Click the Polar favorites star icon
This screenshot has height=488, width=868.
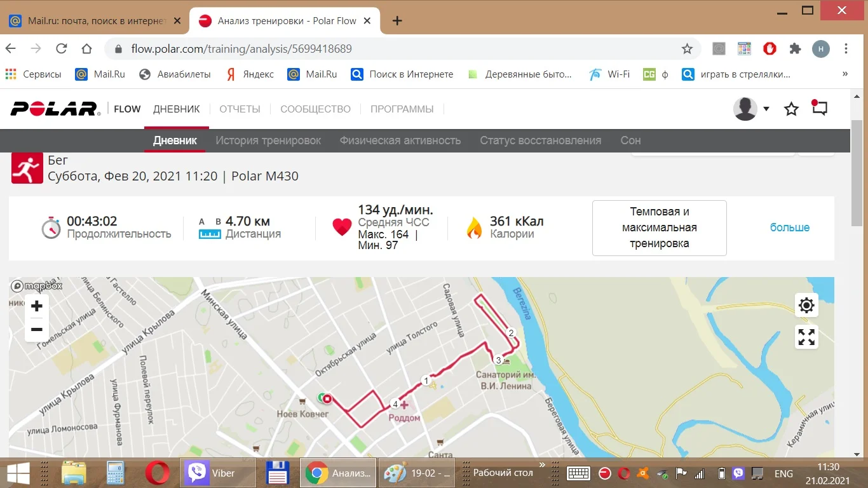tap(791, 109)
